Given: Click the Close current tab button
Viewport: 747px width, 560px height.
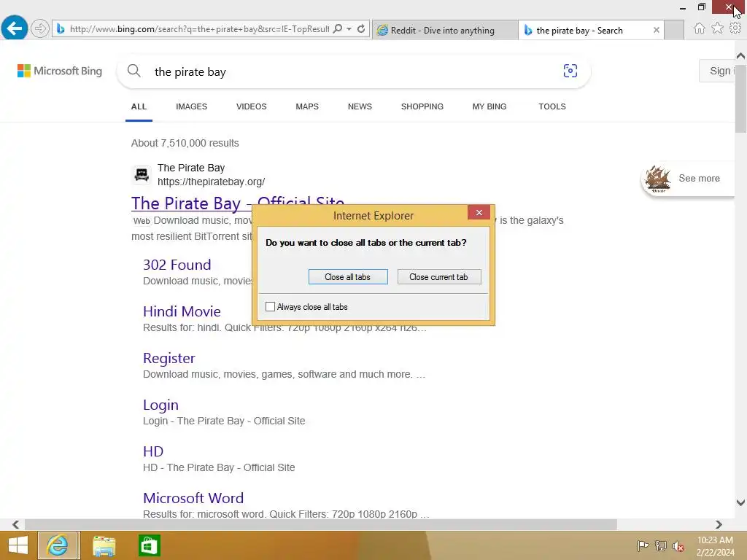Looking at the screenshot, I should 438,277.
